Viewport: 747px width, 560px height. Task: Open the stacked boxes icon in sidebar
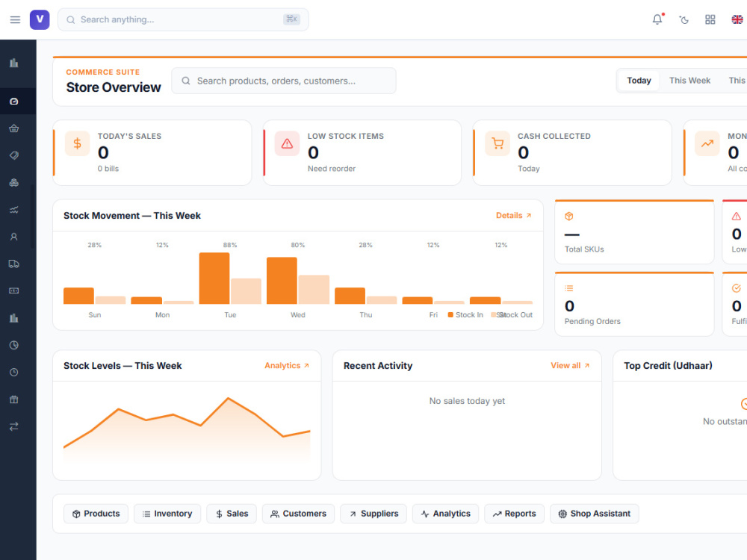(13, 182)
